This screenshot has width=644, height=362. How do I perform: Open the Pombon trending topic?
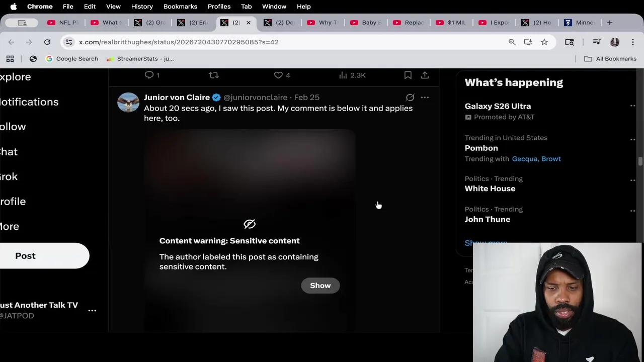[x=481, y=148]
